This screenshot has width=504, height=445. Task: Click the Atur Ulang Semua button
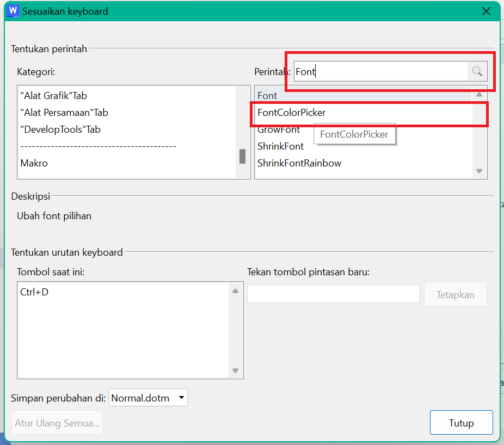[x=57, y=422]
